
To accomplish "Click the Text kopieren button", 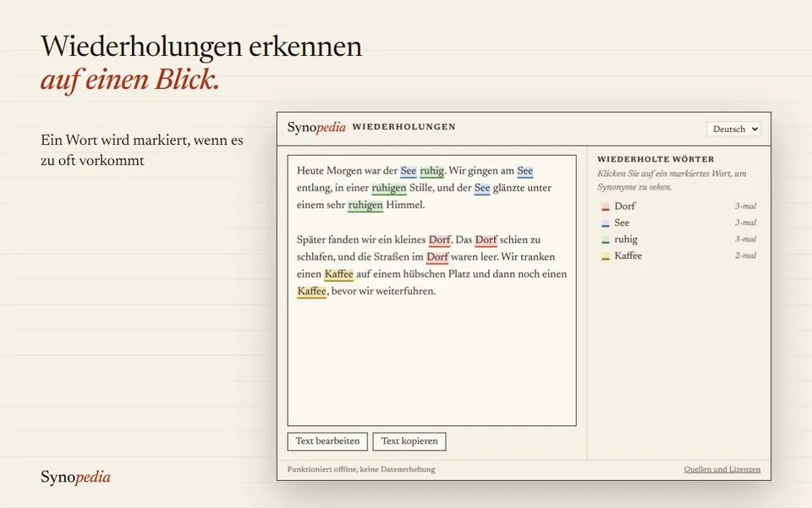I will (409, 441).
